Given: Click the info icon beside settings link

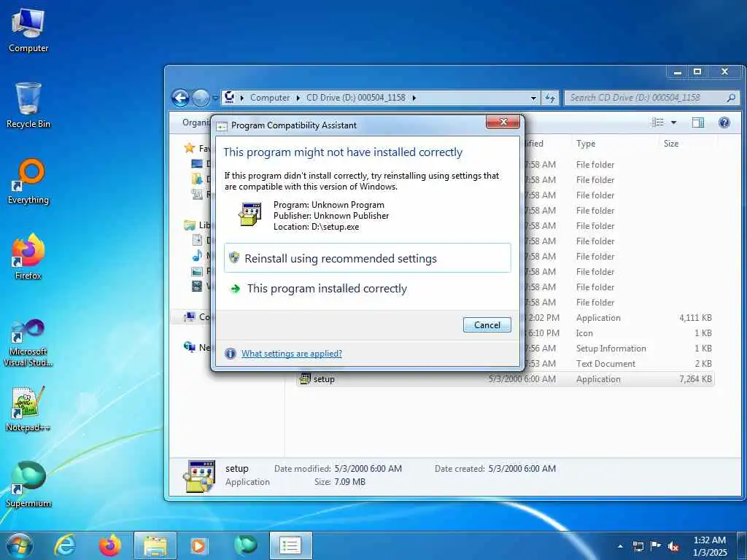Looking at the screenshot, I should coord(231,354).
